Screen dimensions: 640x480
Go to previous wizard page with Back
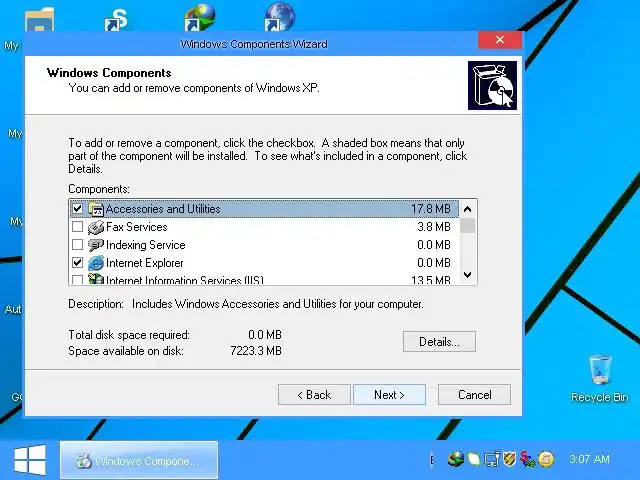tap(314, 395)
